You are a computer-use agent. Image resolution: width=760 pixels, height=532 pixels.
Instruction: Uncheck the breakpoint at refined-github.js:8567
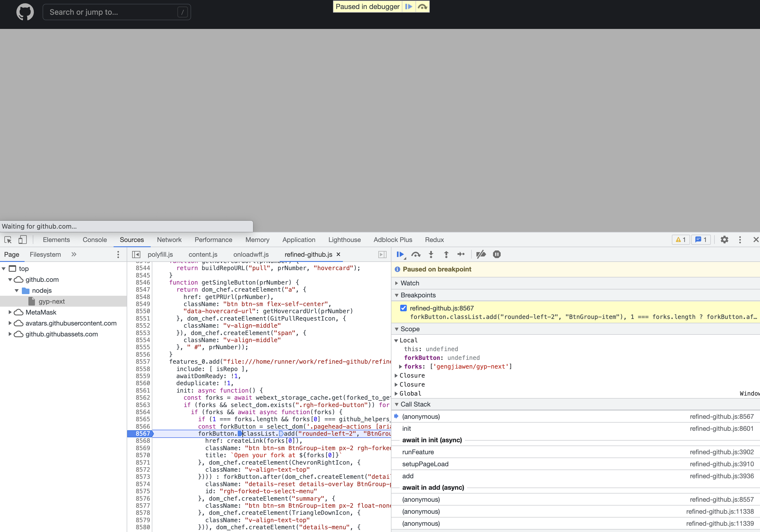403,308
